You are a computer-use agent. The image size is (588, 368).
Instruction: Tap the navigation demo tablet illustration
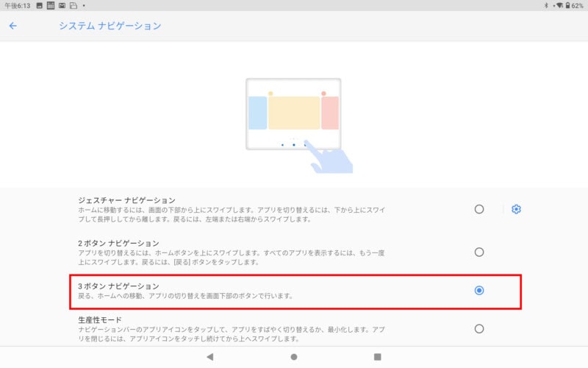click(293, 114)
